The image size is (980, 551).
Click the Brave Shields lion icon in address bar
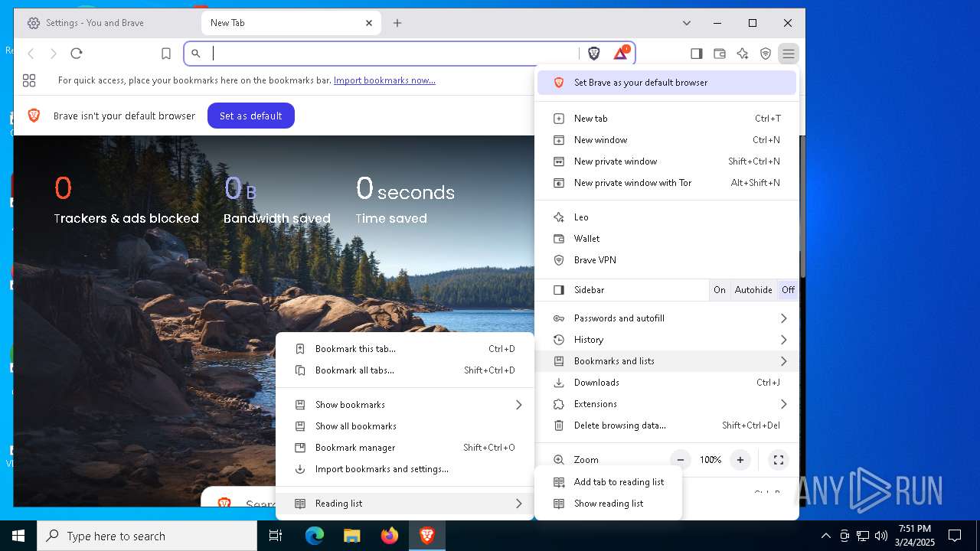[x=593, y=54]
